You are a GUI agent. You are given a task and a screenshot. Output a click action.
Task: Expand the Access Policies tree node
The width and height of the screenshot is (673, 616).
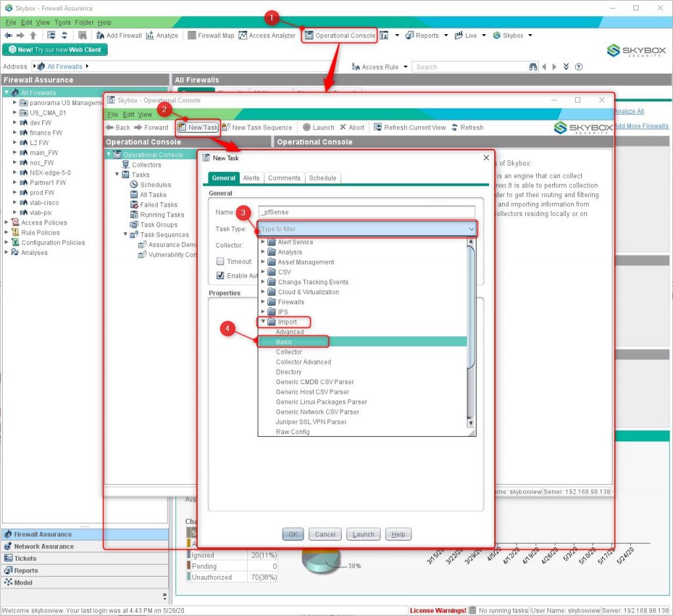pyautogui.click(x=7, y=222)
